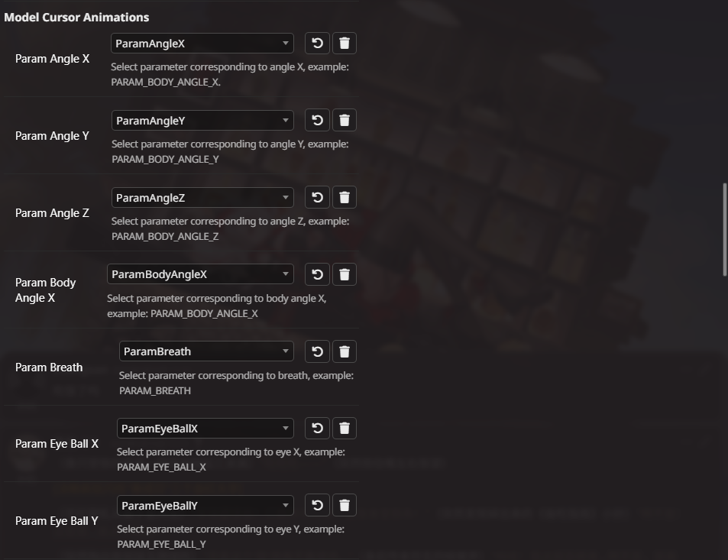Delete the Param Angle X binding
The width and height of the screenshot is (728, 560).
coord(345,43)
